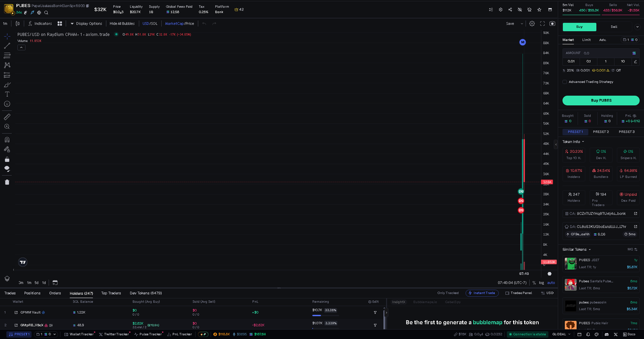
Task: Open the token website globe icon
Action: tap(39, 12)
